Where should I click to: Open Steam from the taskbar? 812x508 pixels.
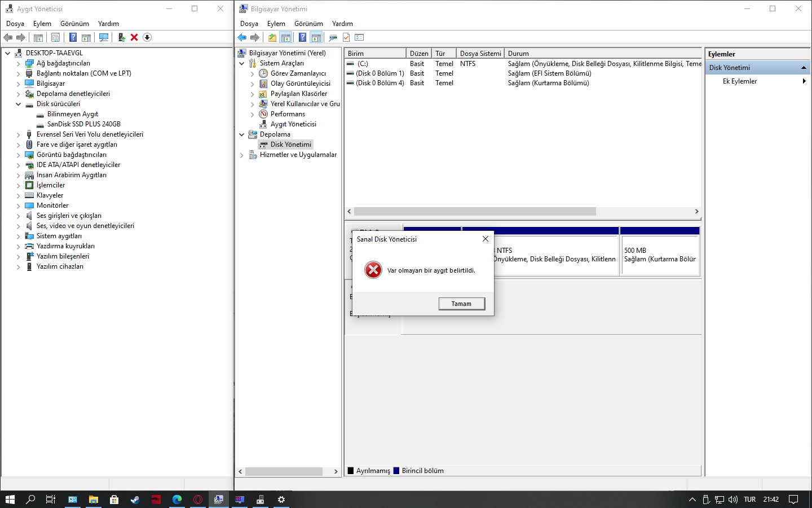(x=135, y=500)
